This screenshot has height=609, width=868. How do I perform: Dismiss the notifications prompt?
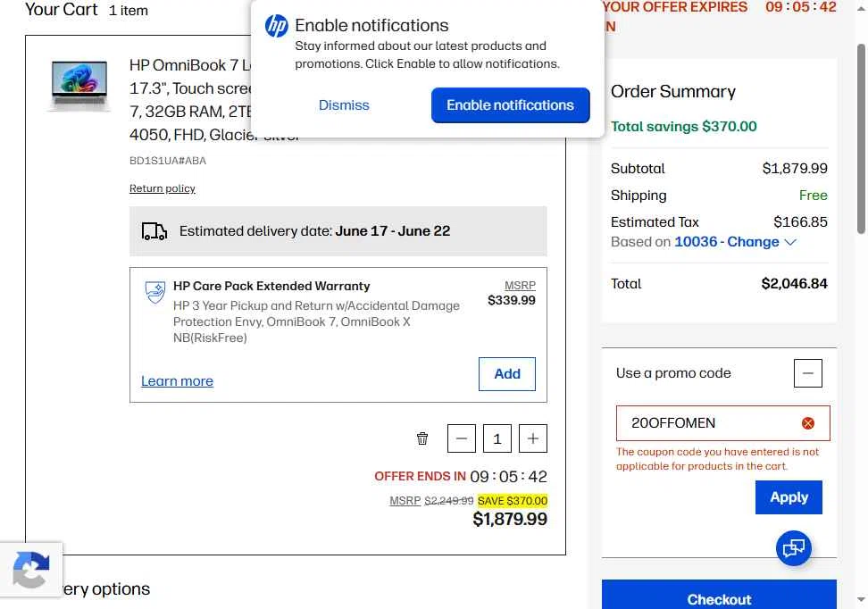(x=344, y=105)
